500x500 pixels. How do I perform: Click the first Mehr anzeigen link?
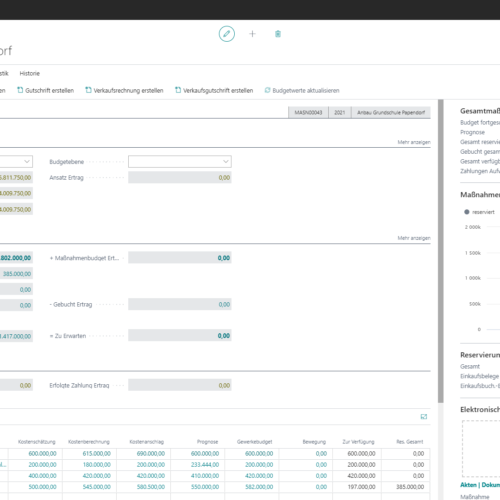click(x=414, y=142)
